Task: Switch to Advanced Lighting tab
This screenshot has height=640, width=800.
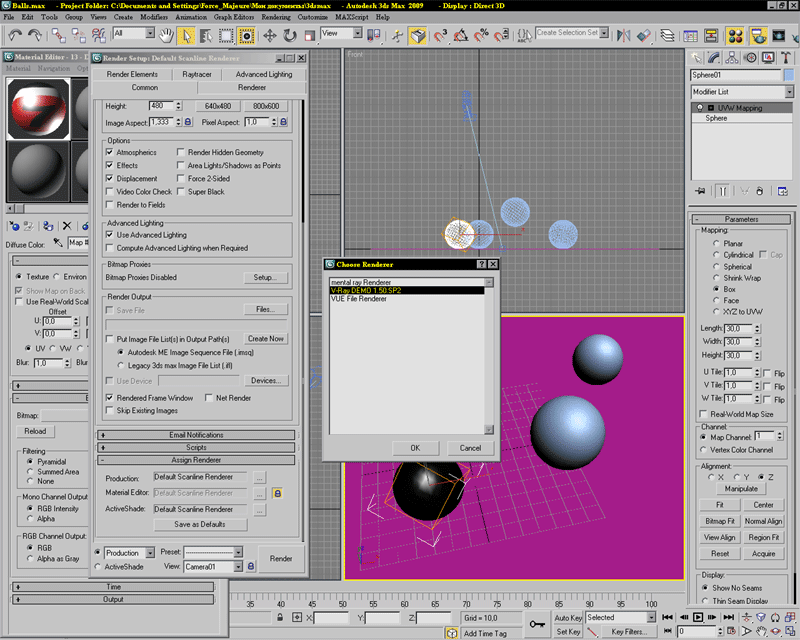Action: point(264,75)
